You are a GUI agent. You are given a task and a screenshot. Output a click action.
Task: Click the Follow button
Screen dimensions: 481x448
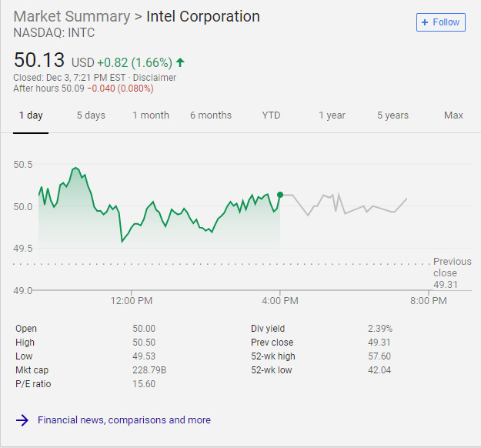pyautogui.click(x=440, y=22)
